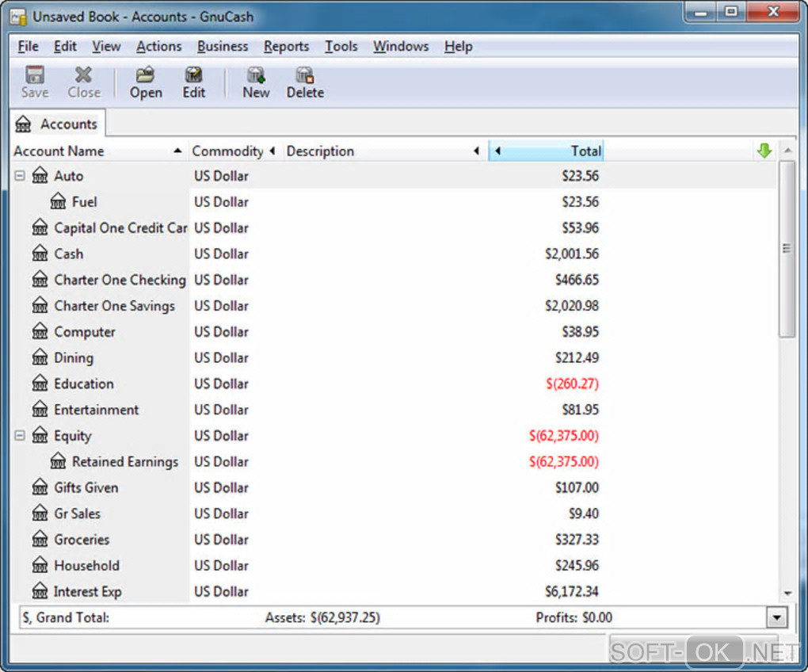
Task: Click the Charter One Savings bank icon
Action: tap(40, 306)
